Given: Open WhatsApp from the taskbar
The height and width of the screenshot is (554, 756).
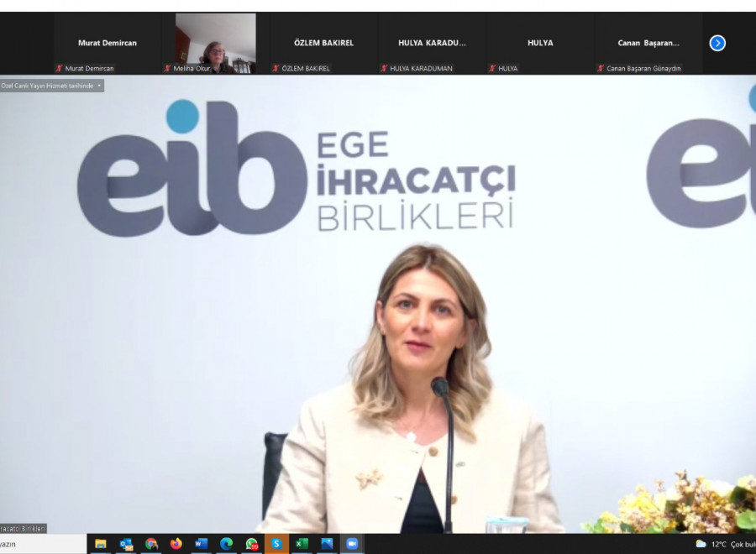Looking at the screenshot, I should tap(251, 544).
